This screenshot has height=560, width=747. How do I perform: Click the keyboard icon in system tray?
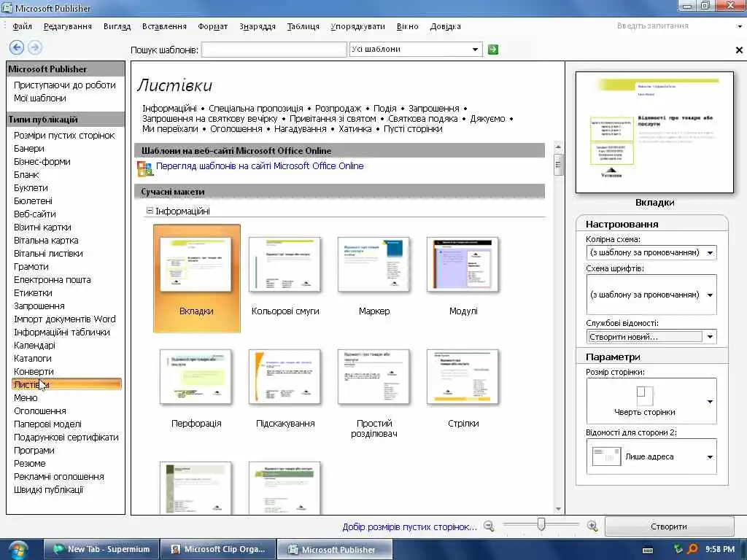648,550
